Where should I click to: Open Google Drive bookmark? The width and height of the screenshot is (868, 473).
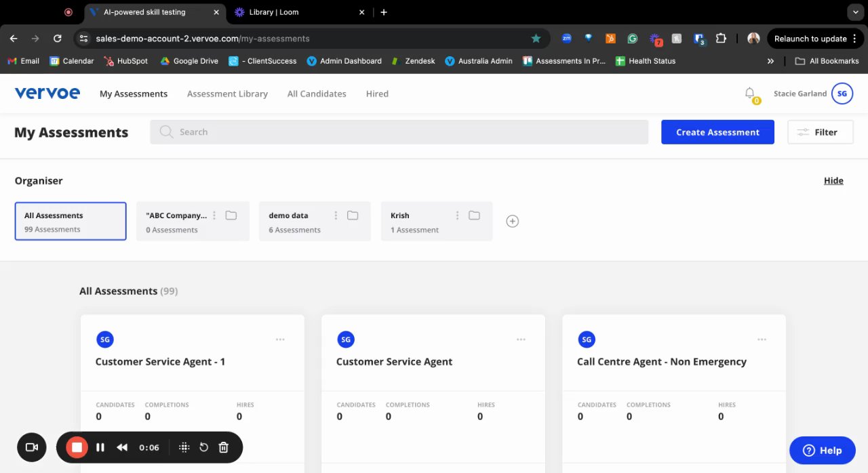[x=189, y=61]
